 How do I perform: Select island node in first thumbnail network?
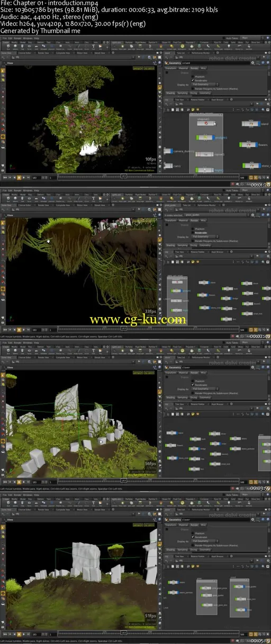click(251, 124)
